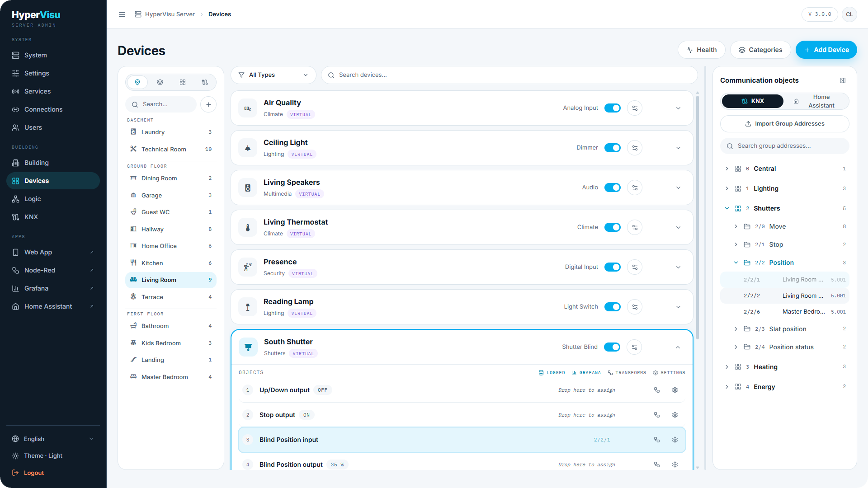Disable the Presence device toggle
The width and height of the screenshot is (868, 488).
(x=613, y=267)
